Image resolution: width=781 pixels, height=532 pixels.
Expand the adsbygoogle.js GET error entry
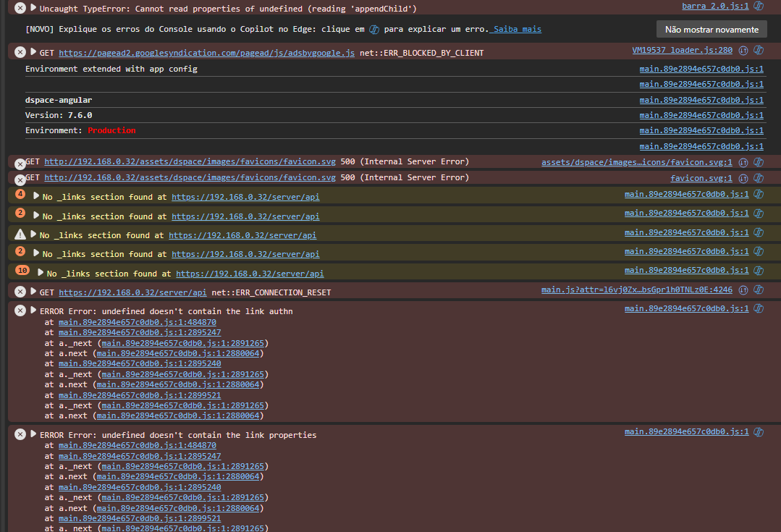point(33,53)
